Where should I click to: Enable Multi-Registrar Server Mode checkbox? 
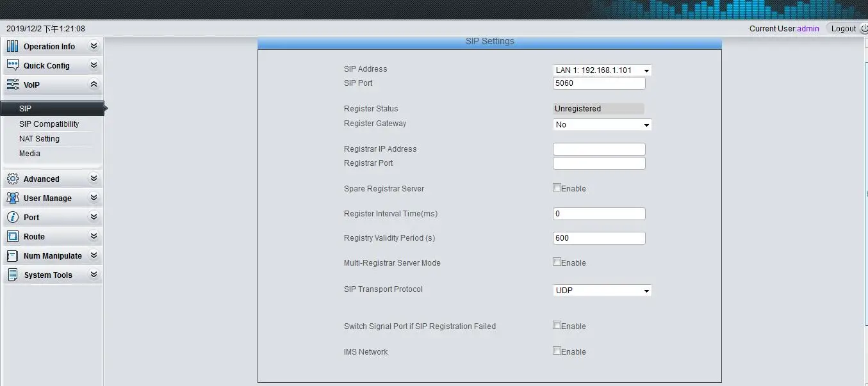click(x=557, y=262)
